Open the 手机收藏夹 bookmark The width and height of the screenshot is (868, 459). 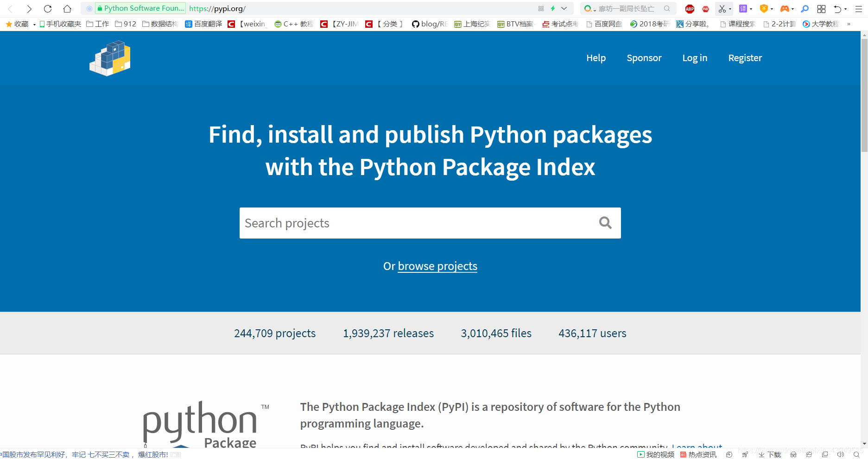coord(60,24)
